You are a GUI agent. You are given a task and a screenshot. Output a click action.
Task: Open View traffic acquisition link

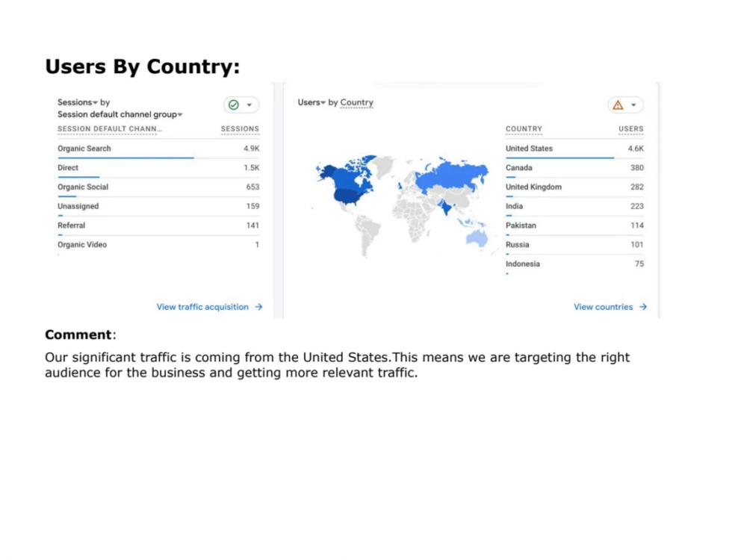[x=202, y=307]
